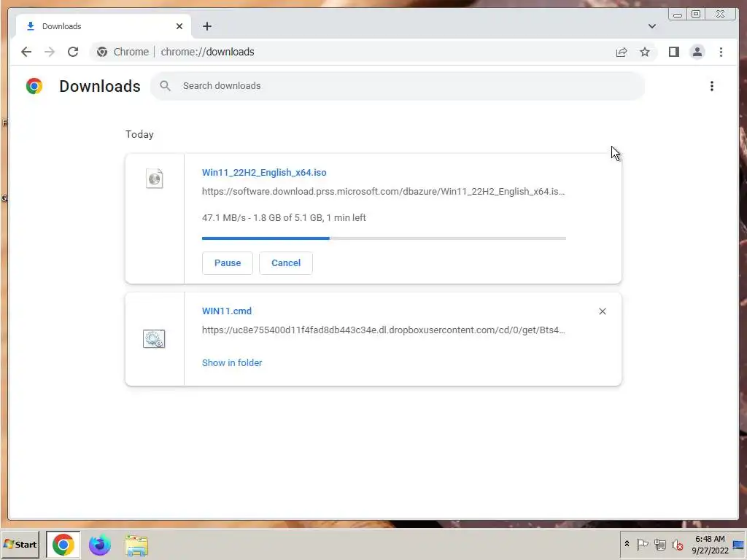Click the dropboxusercontent source URL

pos(384,330)
